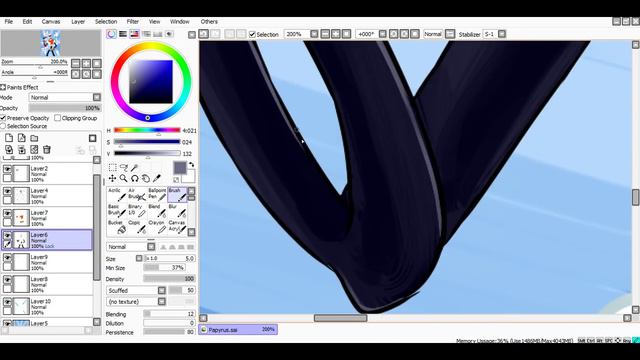
Task: Click the navigator canvas thumbnail
Action: pyautogui.click(x=51, y=43)
